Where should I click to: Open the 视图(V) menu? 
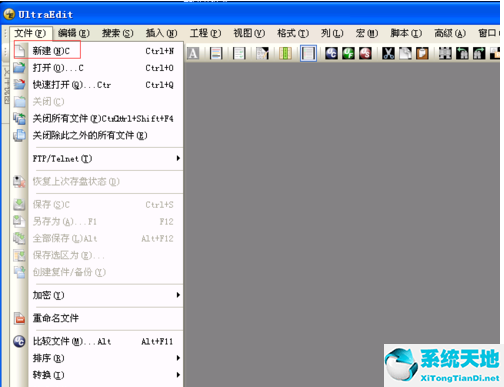pyautogui.click(x=249, y=33)
